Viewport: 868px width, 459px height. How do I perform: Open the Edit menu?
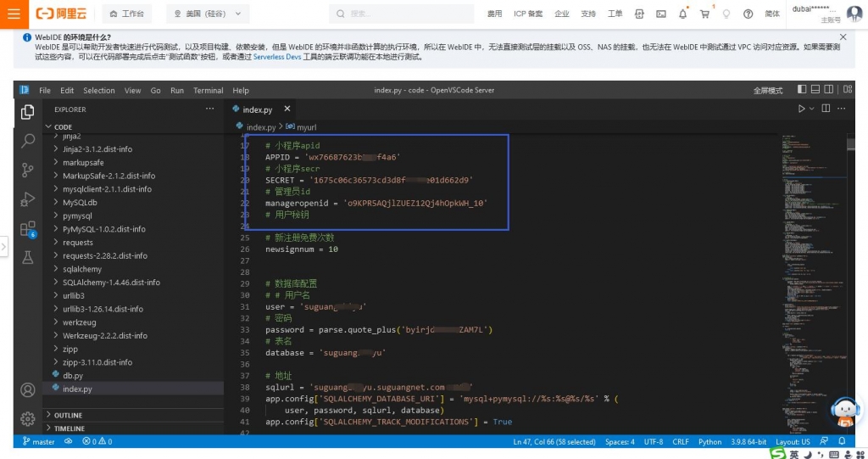[x=67, y=91]
